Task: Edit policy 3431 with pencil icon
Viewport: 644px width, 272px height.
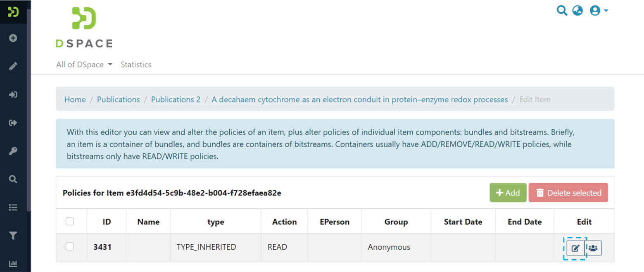Action: (x=575, y=248)
